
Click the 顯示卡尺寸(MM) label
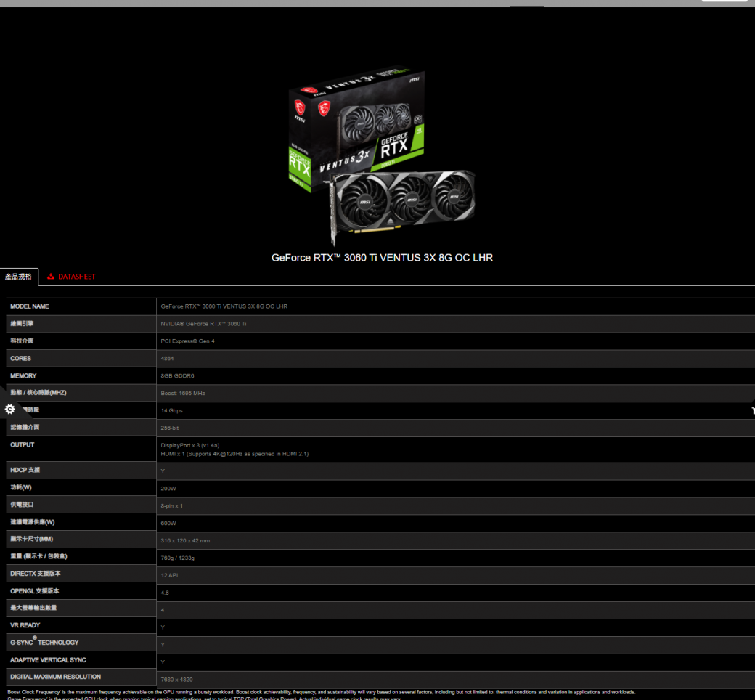[x=32, y=539]
